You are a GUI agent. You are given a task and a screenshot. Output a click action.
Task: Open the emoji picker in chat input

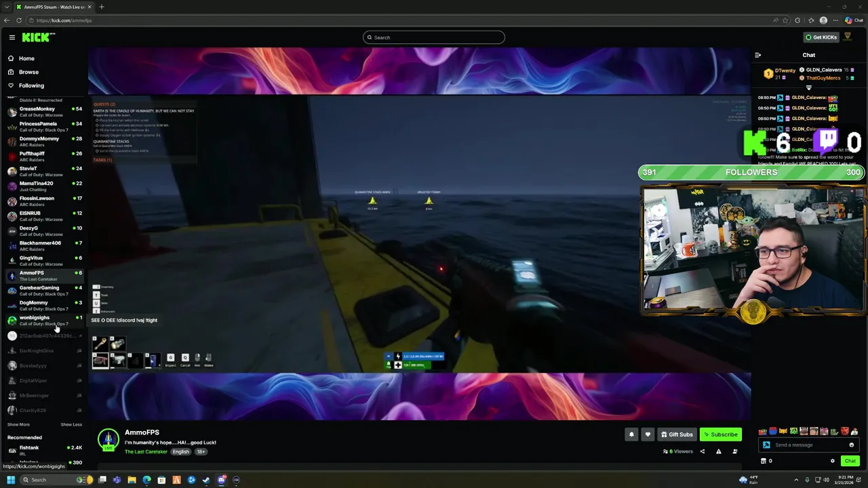[851, 445]
